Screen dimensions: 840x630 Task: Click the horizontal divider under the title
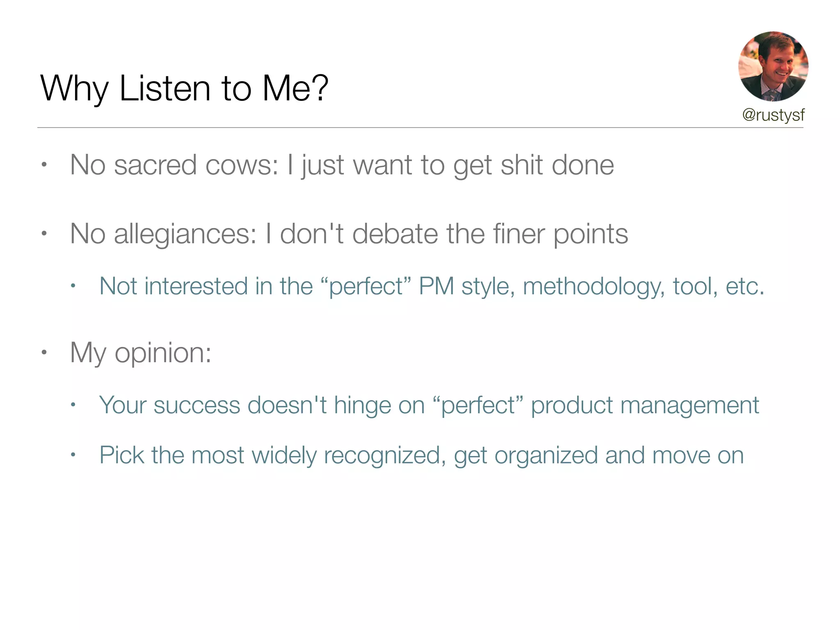click(x=420, y=128)
